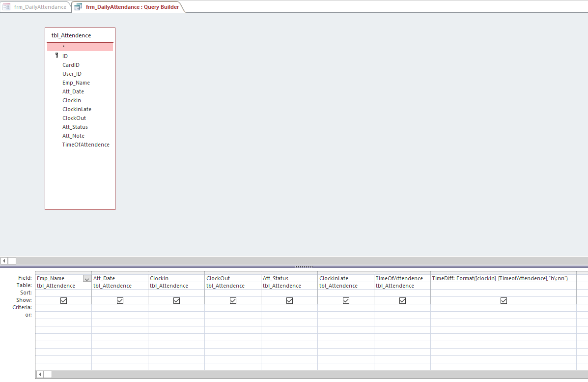This screenshot has height=382, width=588.
Task: Select ClockinLate in the tbl_Attendence field list
Action: coord(77,109)
